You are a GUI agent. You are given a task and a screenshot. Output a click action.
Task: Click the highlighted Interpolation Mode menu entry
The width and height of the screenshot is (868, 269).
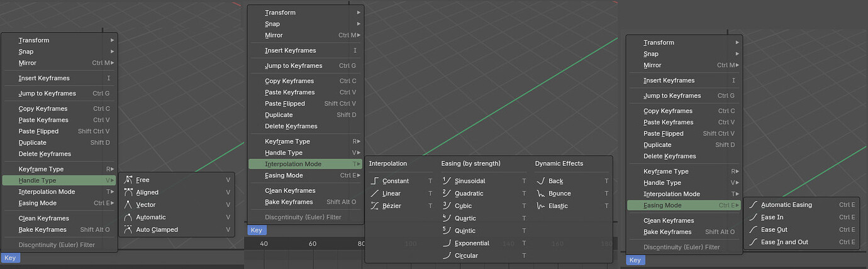[306, 164]
